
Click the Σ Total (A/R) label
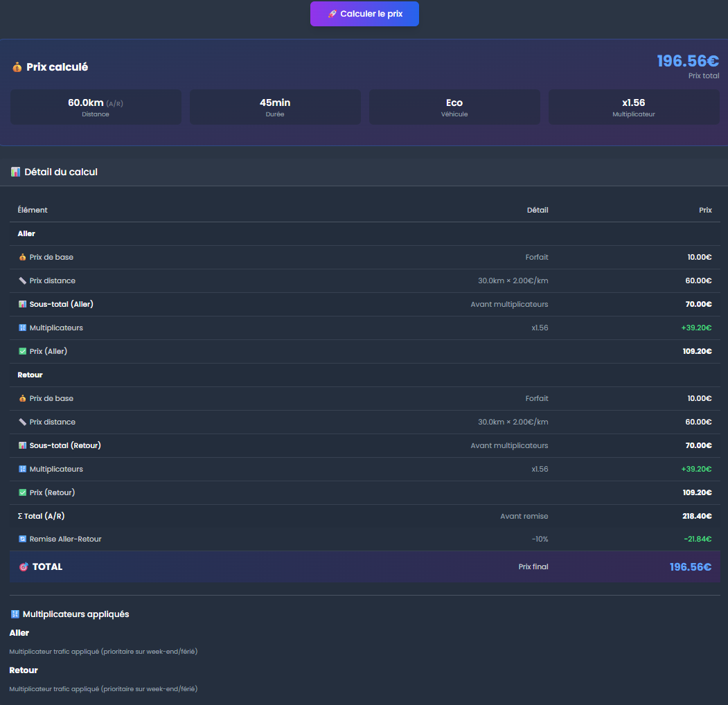click(41, 516)
